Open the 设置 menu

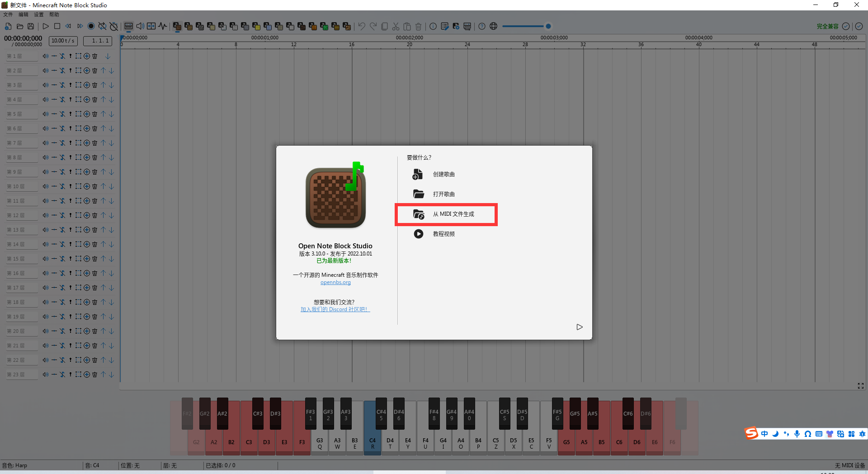[x=39, y=14]
